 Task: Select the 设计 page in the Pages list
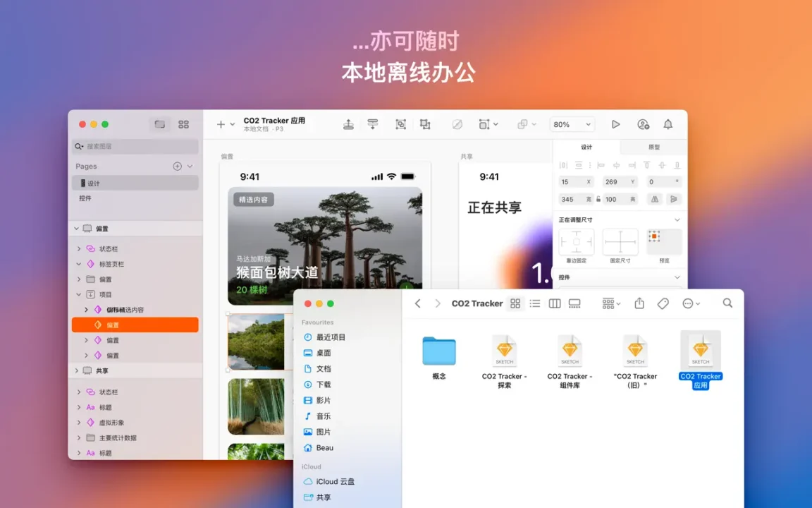point(135,183)
